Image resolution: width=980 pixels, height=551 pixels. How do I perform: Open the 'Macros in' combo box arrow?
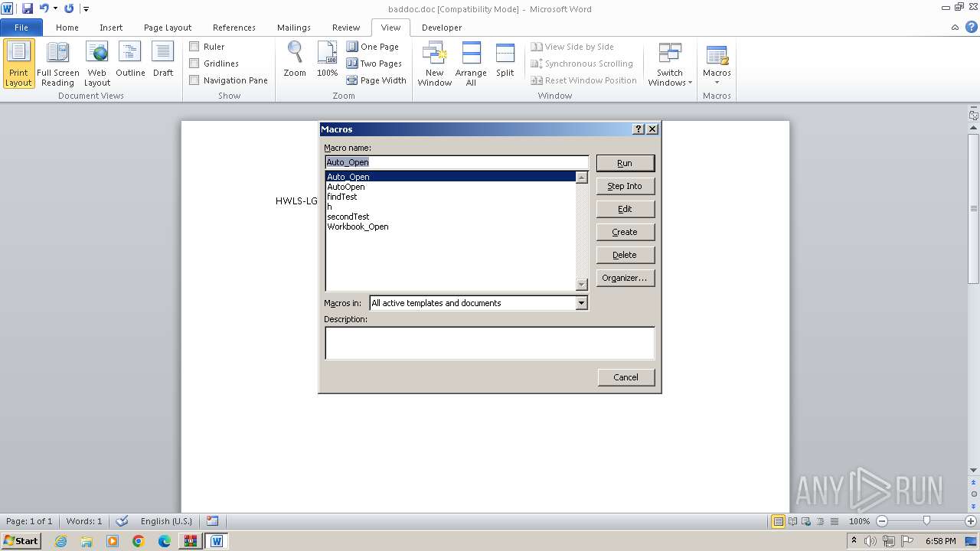point(581,303)
